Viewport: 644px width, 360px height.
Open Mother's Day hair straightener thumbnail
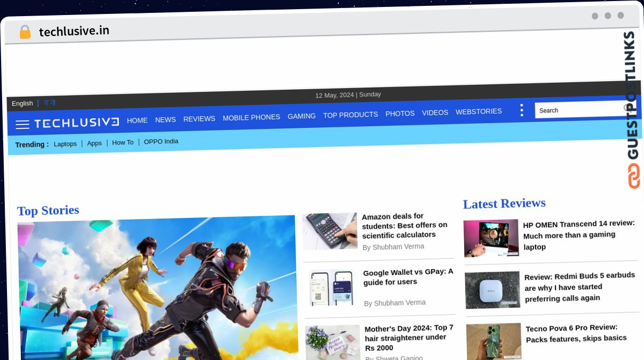tap(333, 342)
